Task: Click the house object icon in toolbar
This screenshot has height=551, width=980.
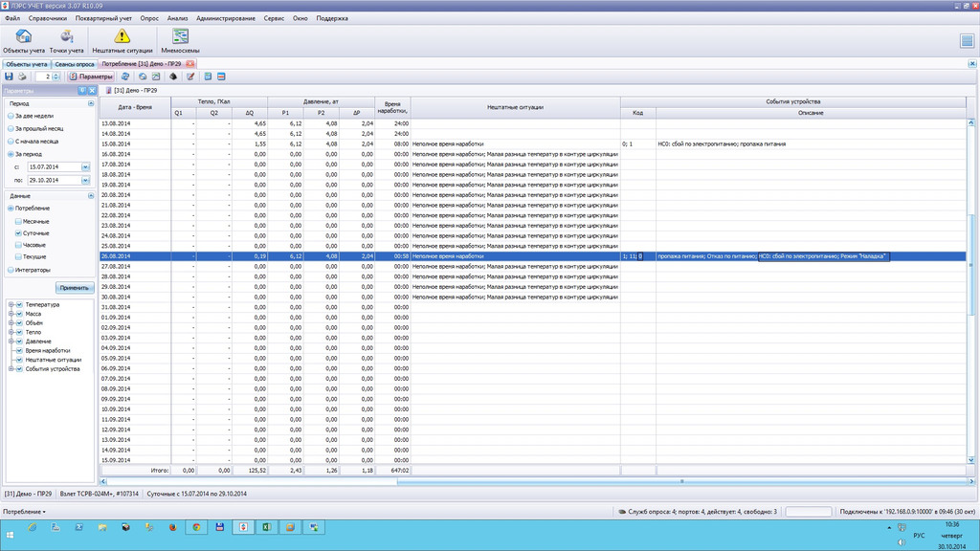Action: click(143, 77)
